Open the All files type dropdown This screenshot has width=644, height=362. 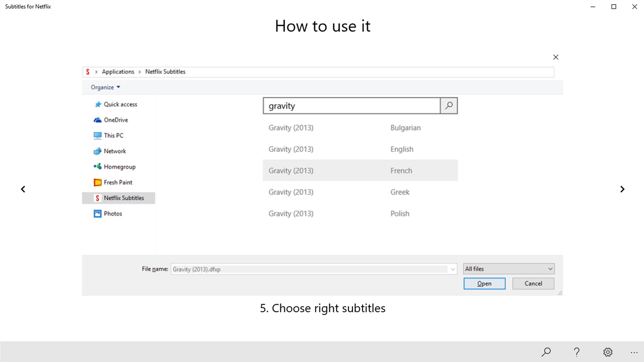coord(508,269)
